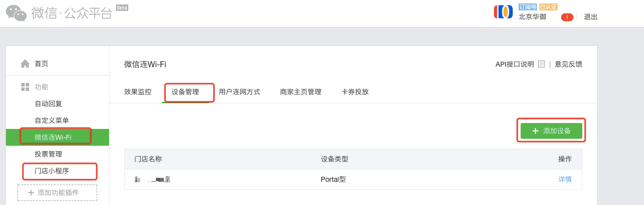Click the plus icon in 添加功能插件
This screenshot has width=644, height=205.
(31, 193)
